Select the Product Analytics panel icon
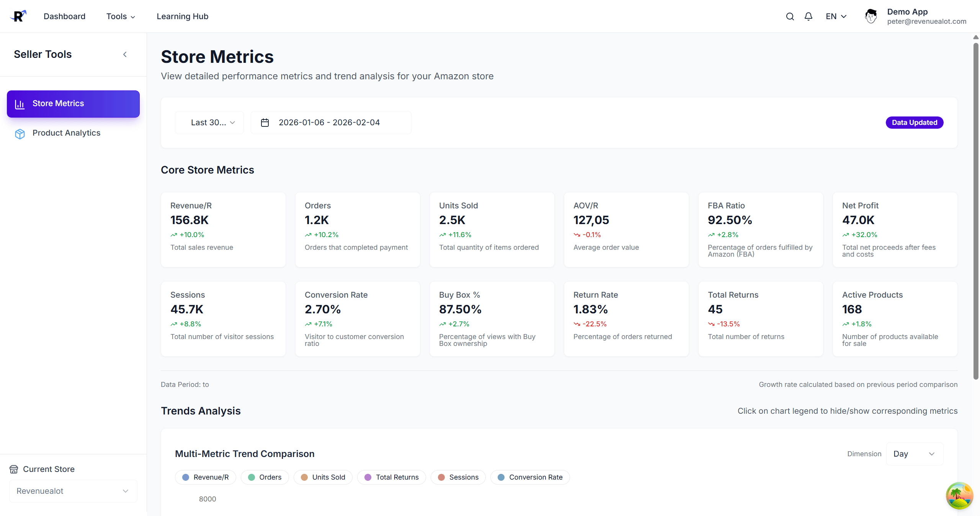 pyautogui.click(x=20, y=133)
